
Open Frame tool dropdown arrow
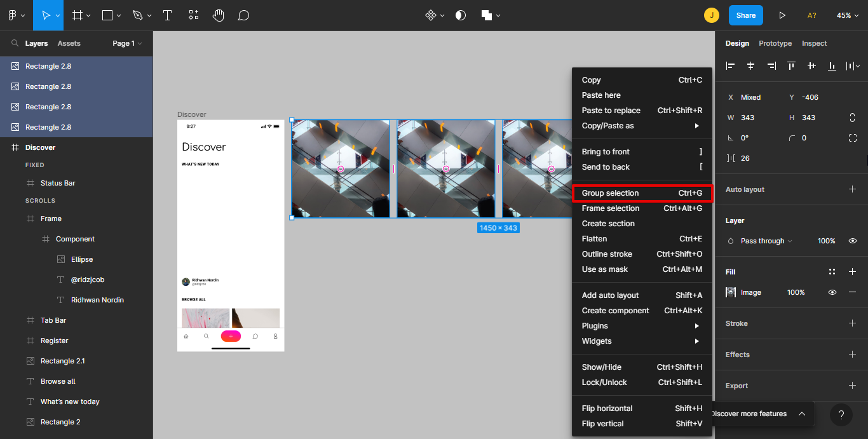point(88,15)
